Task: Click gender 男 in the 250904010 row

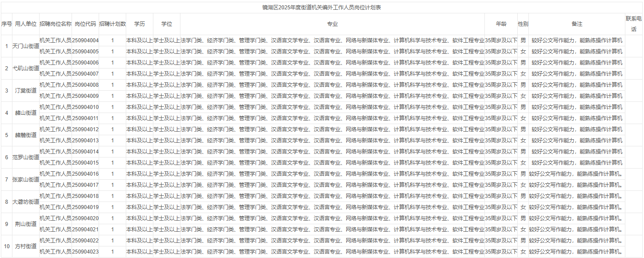Action: [x=523, y=107]
